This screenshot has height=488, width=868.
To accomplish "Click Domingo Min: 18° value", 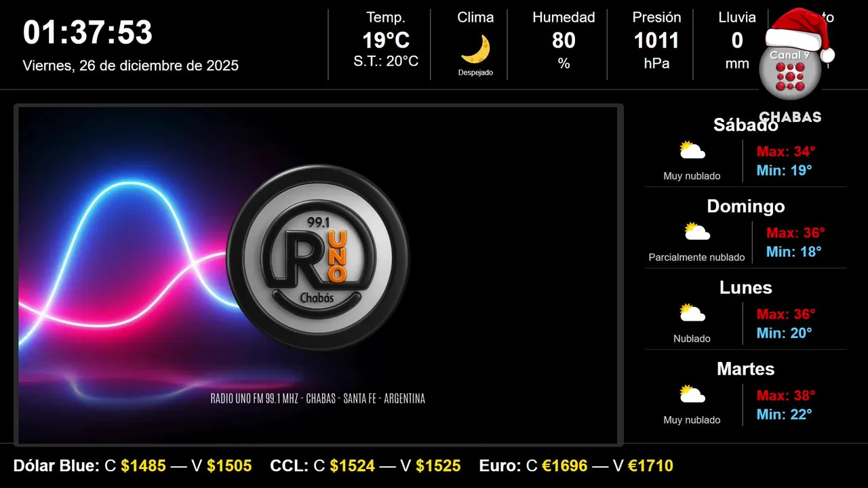I will pyautogui.click(x=794, y=251).
